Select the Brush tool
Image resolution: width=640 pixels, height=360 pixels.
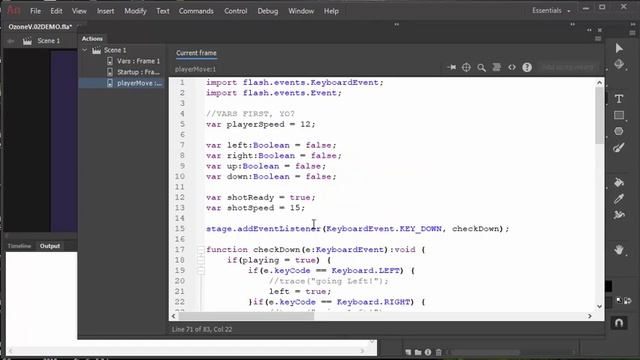click(619, 148)
